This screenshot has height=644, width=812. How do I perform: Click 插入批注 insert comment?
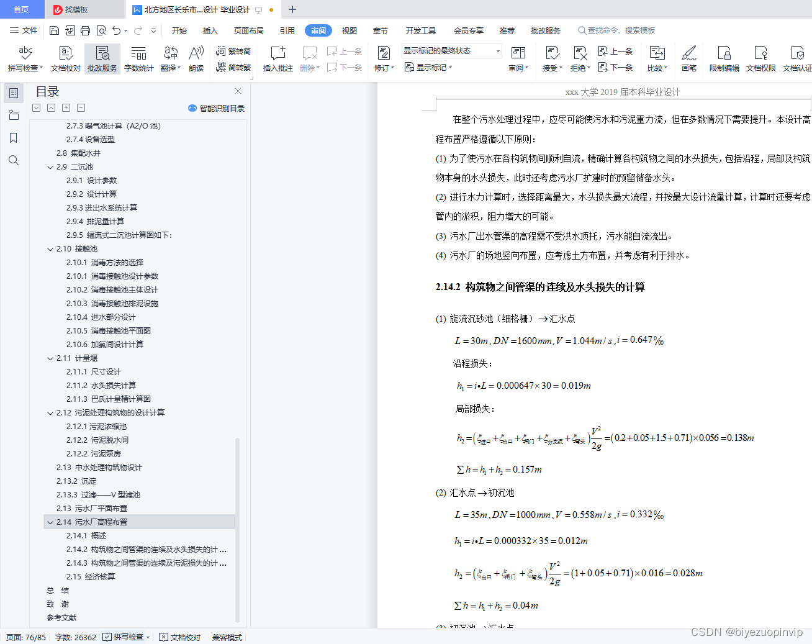coord(278,59)
